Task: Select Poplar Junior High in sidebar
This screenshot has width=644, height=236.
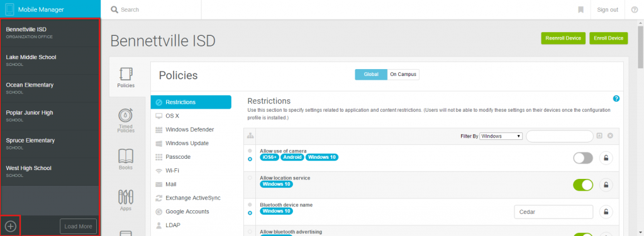Action: point(50,116)
